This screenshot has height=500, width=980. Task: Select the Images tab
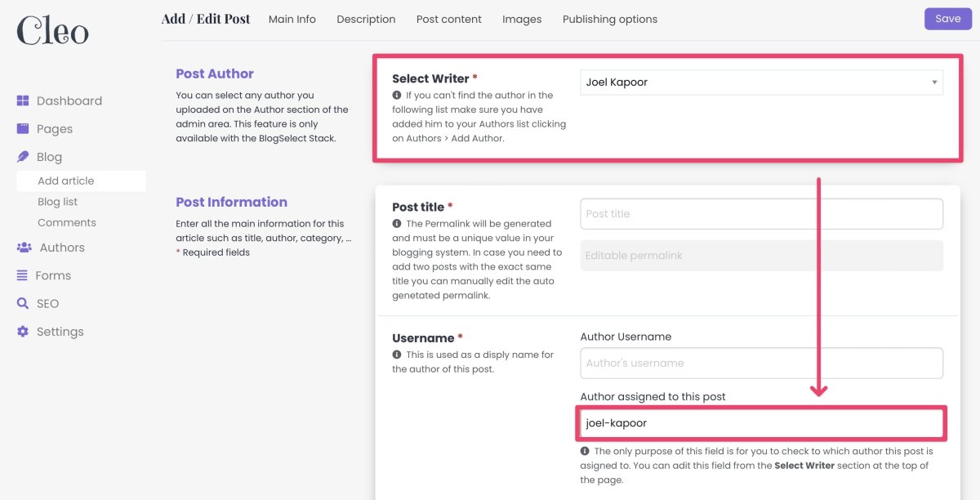point(522,20)
